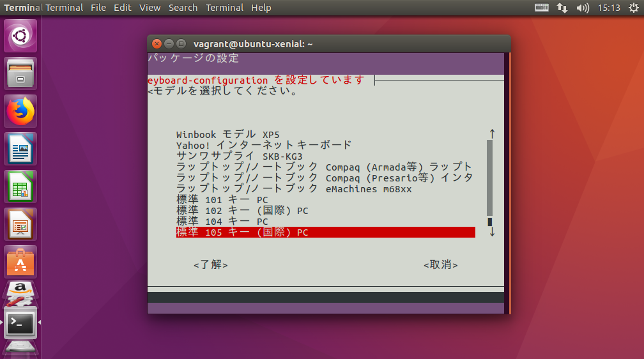The image size is (644, 359).
Task: Open the Edit menu
Action: tap(123, 8)
